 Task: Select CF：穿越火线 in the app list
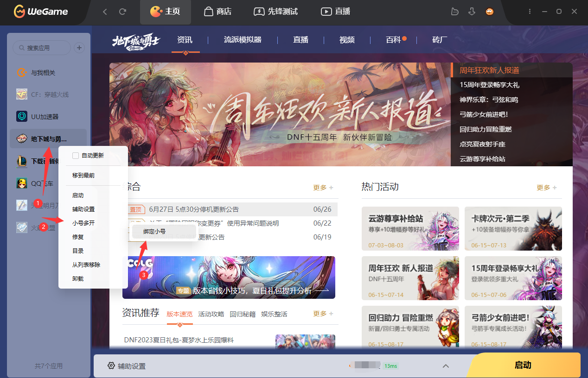(48, 94)
